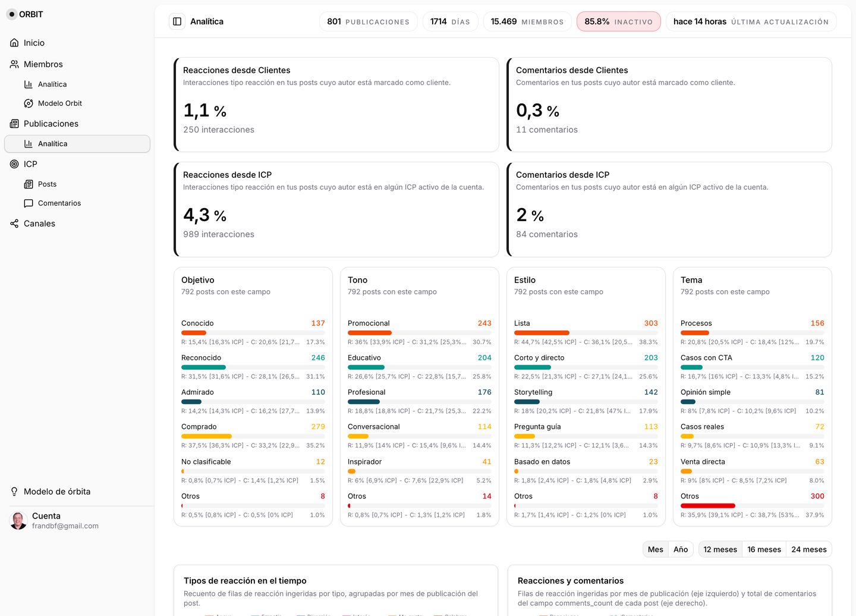Click the Modelo de órbita lightbulb icon
Viewport: 856px width, 616px height.
click(x=14, y=492)
